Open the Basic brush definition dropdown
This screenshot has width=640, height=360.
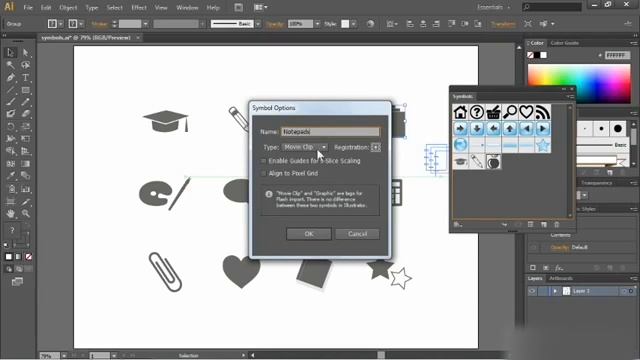258,24
